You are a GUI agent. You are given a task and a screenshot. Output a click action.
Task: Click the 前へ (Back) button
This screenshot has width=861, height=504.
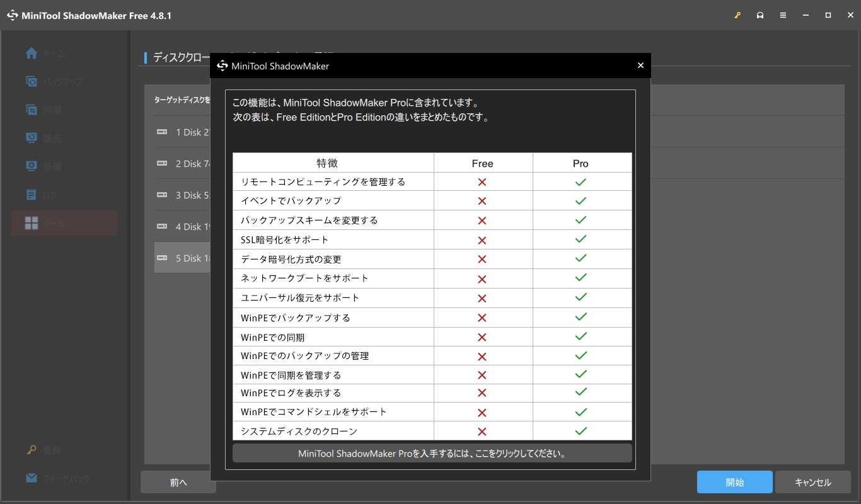click(x=178, y=483)
